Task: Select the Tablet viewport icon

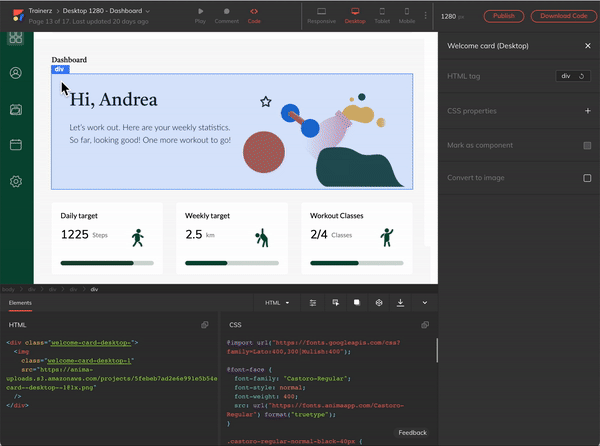Action: [382, 12]
